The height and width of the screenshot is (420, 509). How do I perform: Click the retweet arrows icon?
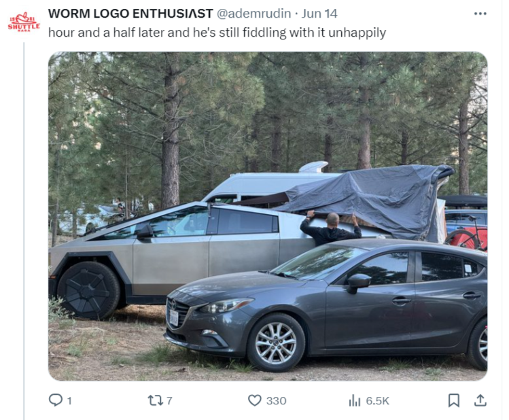click(x=156, y=400)
